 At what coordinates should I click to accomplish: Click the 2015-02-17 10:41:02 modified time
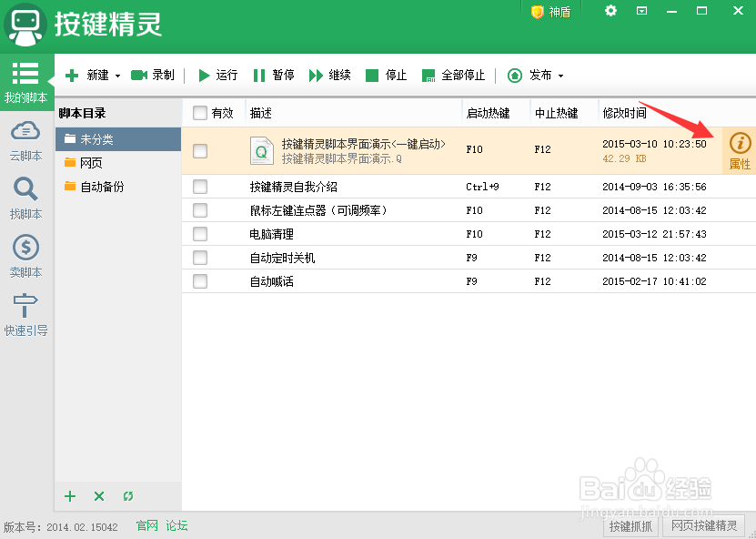pyautogui.click(x=654, y=281)
